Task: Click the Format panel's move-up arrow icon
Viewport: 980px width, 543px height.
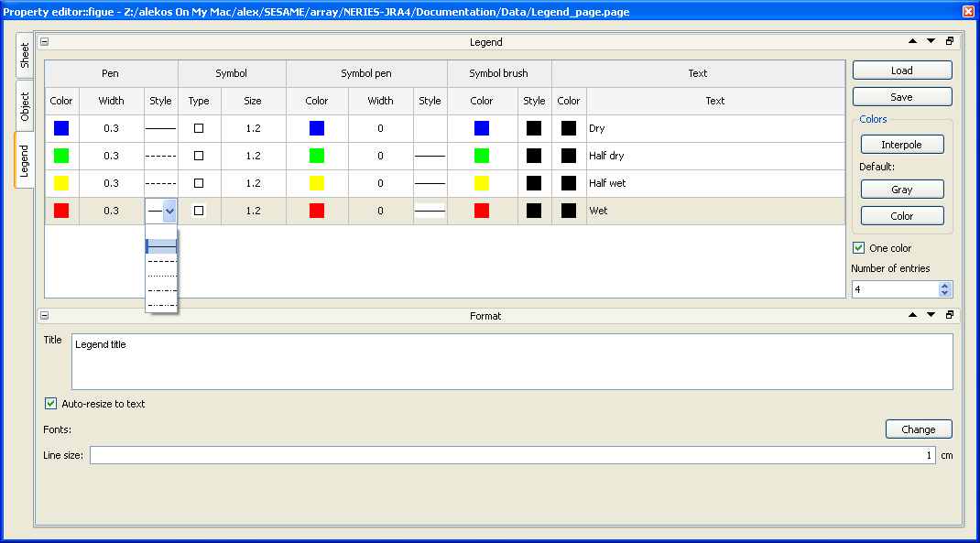Action: click(x=912, y=315)
